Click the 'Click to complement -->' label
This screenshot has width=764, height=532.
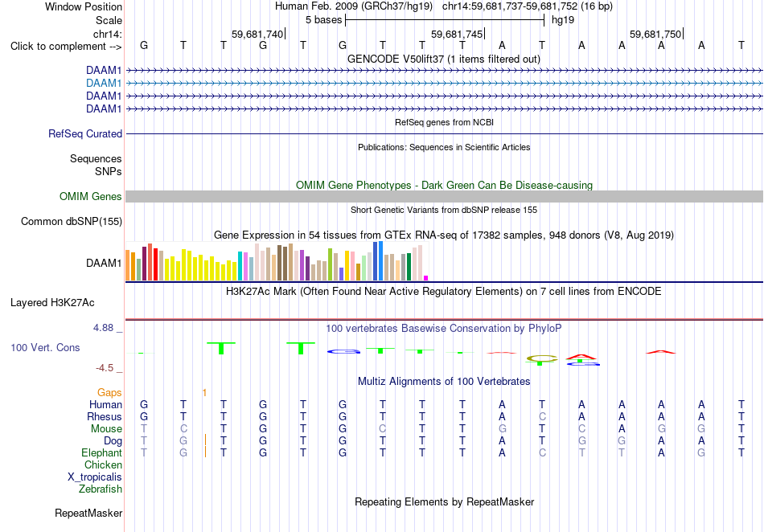click(66, 47)
